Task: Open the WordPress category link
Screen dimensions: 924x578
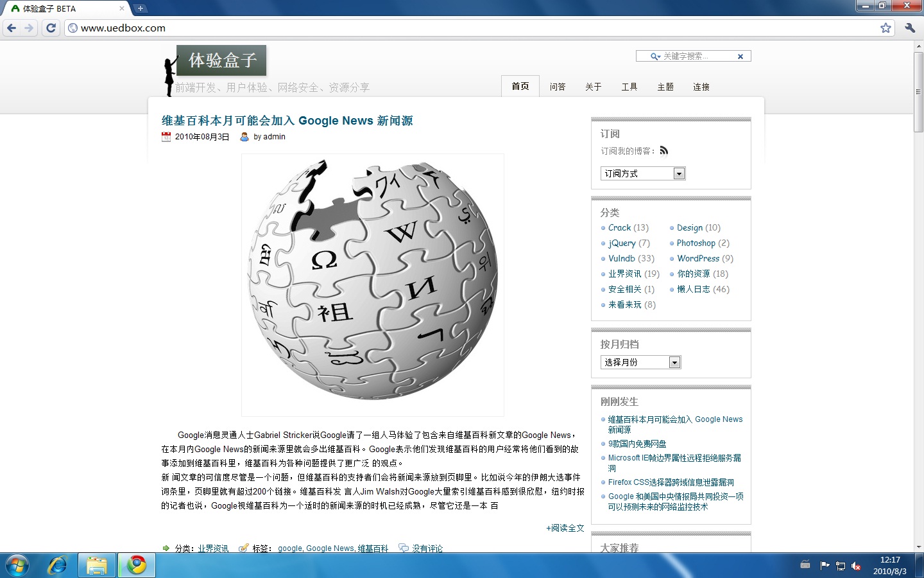Action: (698, 258)
